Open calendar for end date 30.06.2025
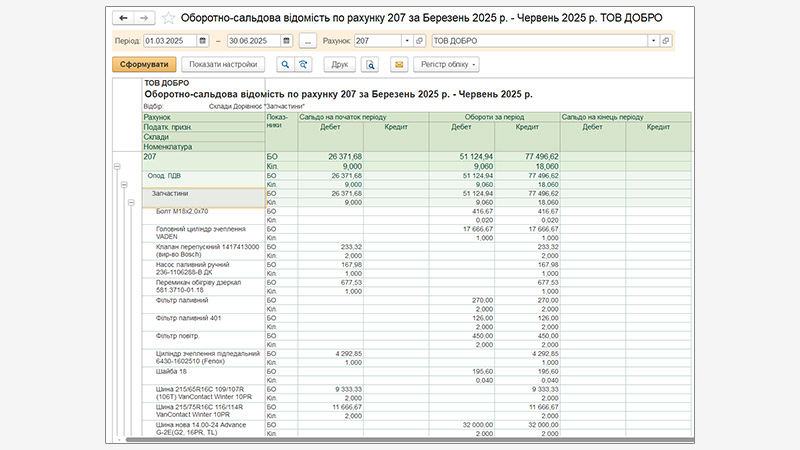Viewport: 800px width, 450px height. [x=287, y=41]
